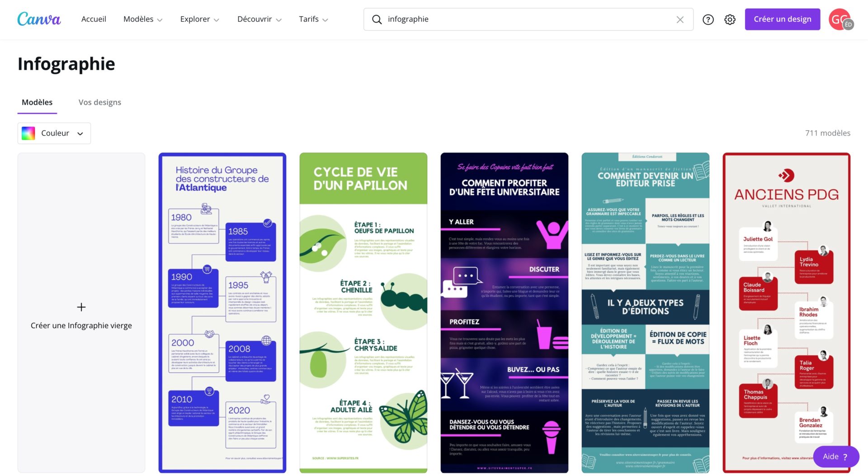Open the help question mark icon
This screenshot has height=476, width=868.
[x=708, y=19]
